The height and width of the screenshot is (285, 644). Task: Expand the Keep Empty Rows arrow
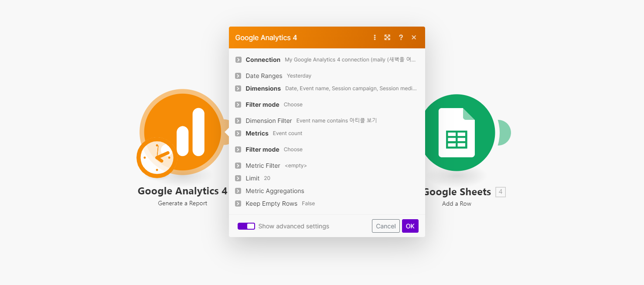[x=238, y=204]
